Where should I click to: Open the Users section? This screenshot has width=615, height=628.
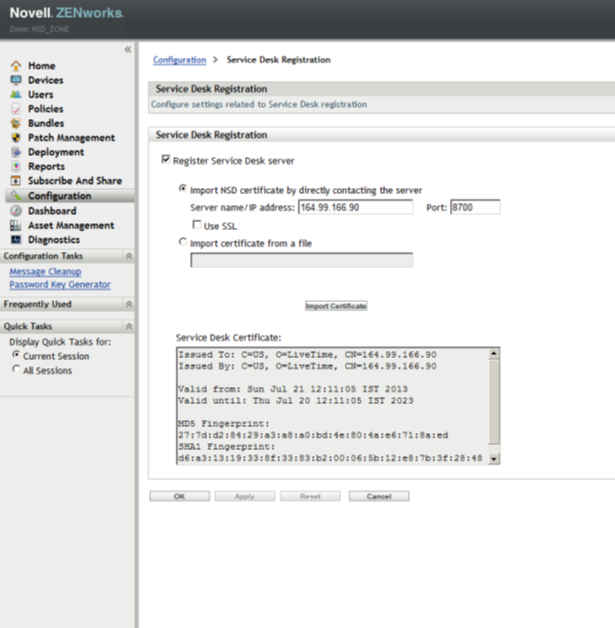click(40, 95)
